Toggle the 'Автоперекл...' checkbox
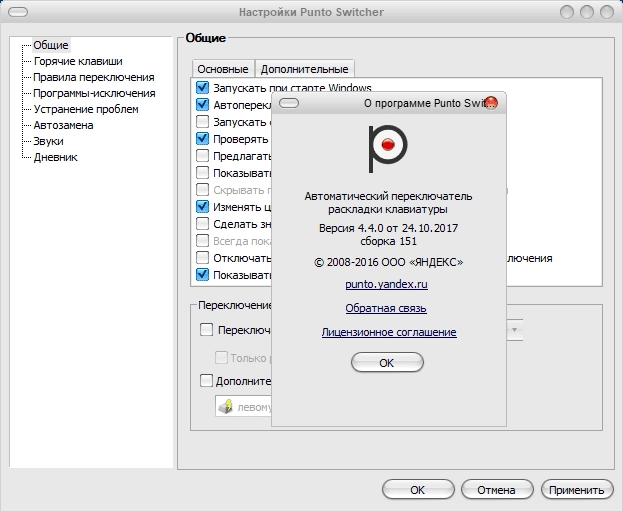This screenshot has height=512, width=623. (x=203, y=104)
